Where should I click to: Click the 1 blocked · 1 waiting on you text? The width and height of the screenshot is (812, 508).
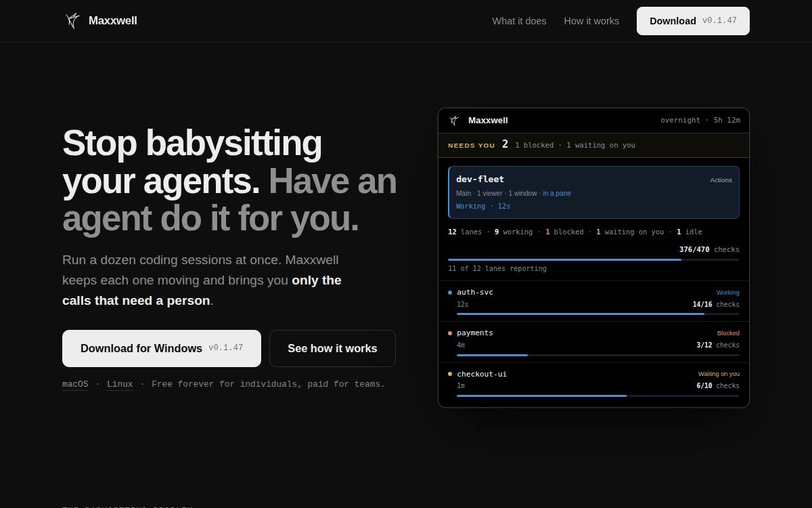[x=575, y=145]
